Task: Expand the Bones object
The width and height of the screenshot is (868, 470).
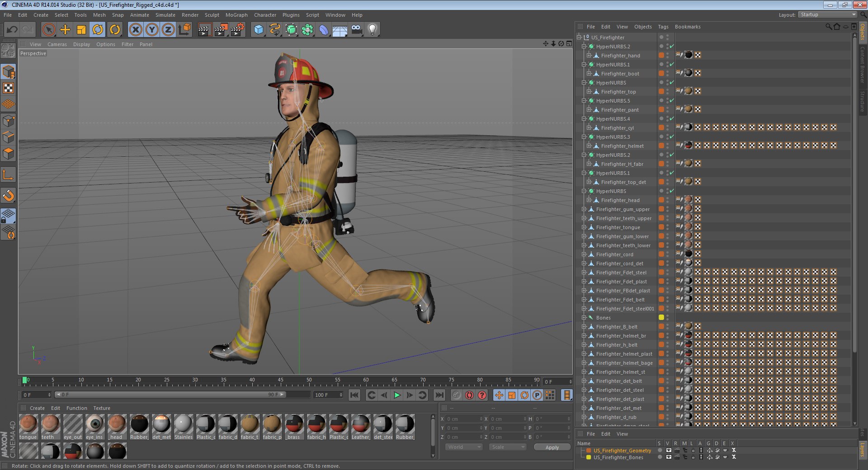Action: pos(584,318)
